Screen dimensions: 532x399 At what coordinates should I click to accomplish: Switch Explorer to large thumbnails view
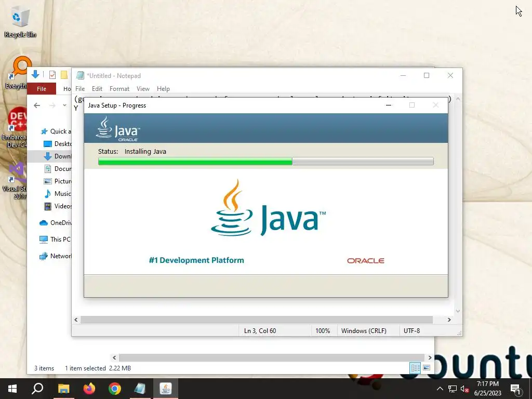427,368
